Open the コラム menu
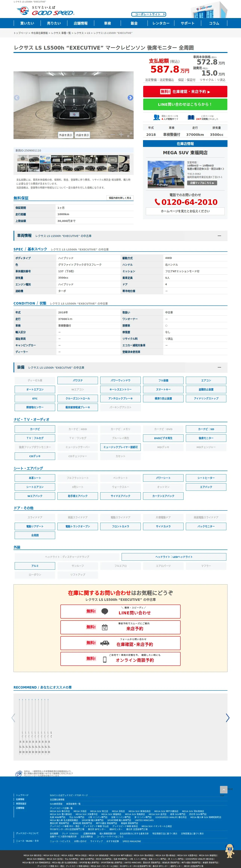Viewport: 241px width, 868px height. (x=214, y=23)
